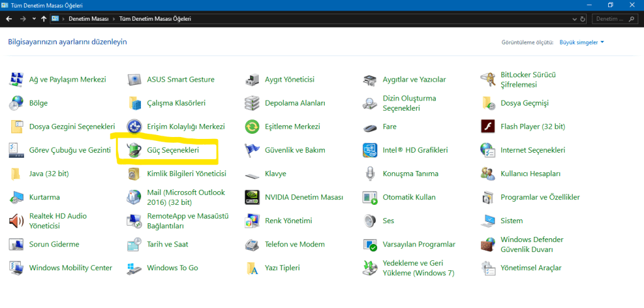Viewport: 644px width, 308px height.
Task: Open the Kullanıcı Hesapları link
Action: (x=530, y=173)
